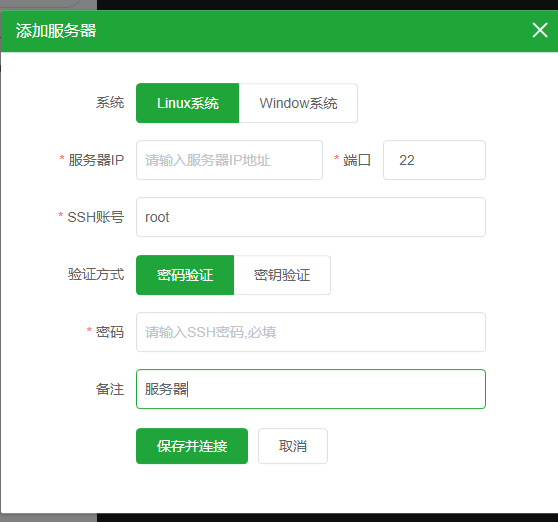Click the 端口 label

[357, 160]
